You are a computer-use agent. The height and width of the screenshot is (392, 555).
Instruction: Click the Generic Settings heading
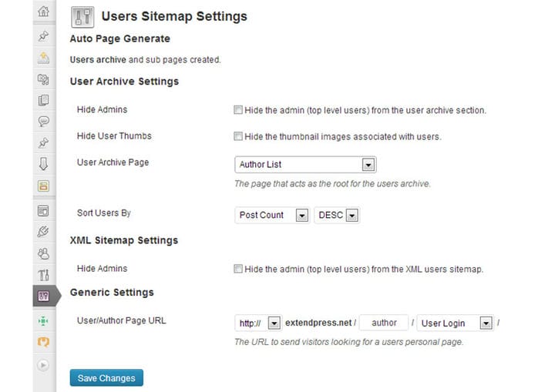point(112,292)
